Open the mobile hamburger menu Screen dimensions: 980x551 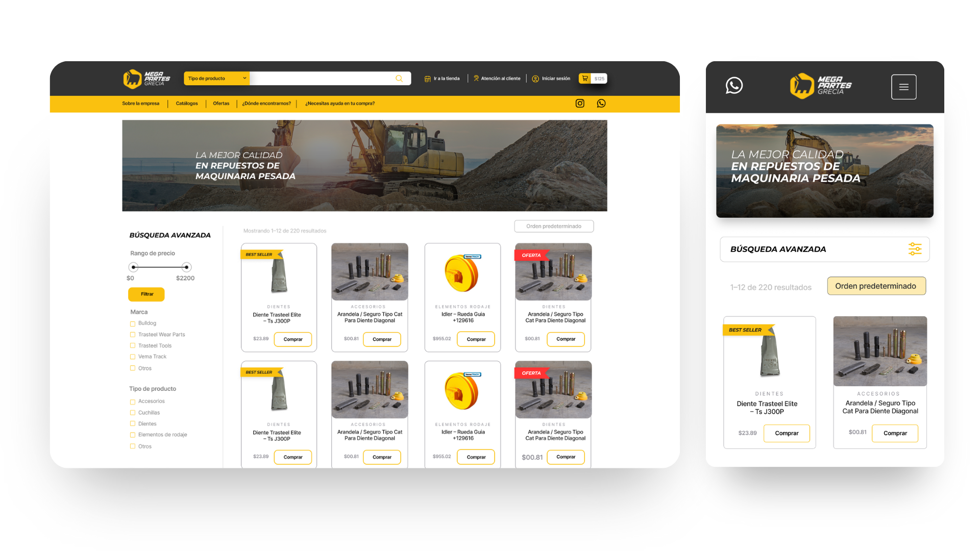[x=903, y=87]
